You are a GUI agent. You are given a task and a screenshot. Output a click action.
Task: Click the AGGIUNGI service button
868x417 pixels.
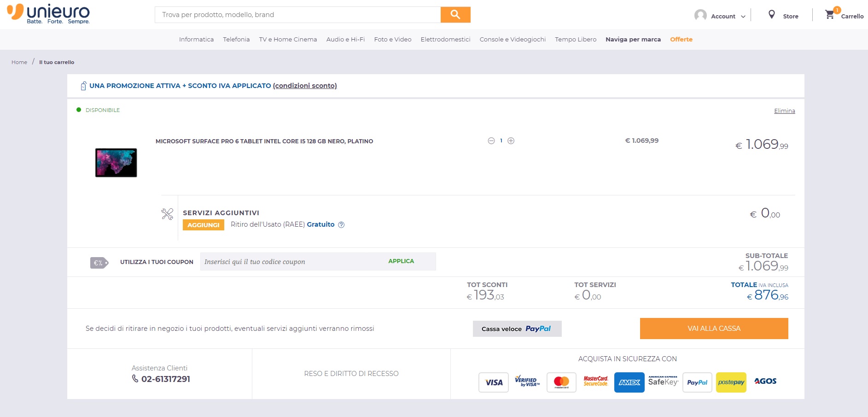[x=204, y=225]
